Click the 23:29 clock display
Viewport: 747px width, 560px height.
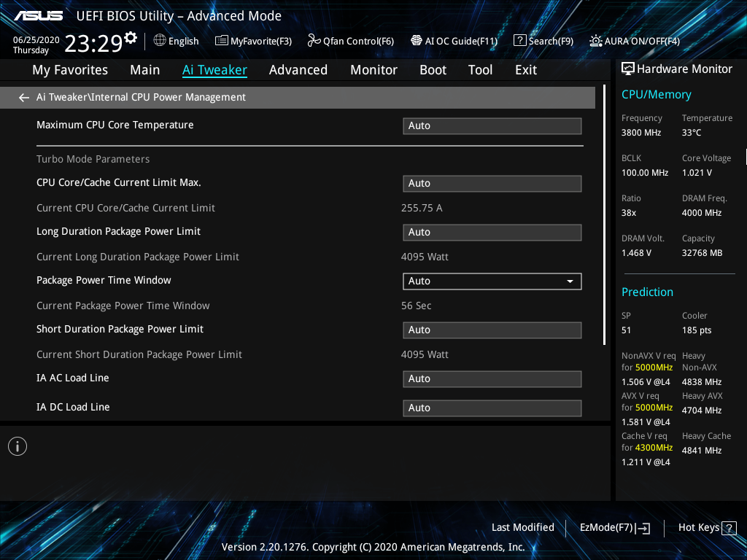tap(93, 43)
